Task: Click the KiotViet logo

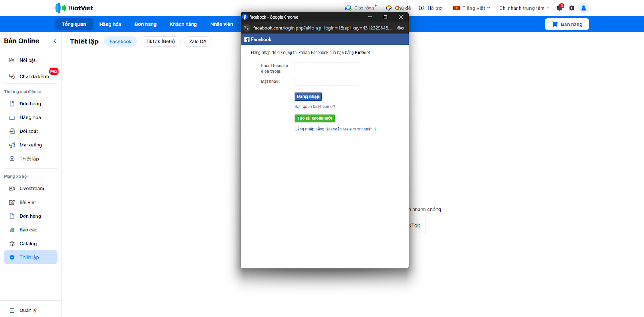Action: pyautogui.click(x=74, y=8)
